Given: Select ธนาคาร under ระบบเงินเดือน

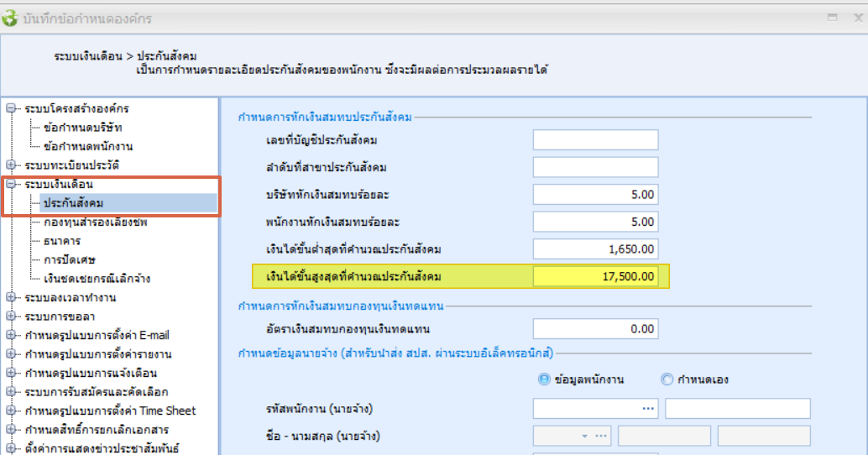Looking at the screenshot, I should [62, 241].
